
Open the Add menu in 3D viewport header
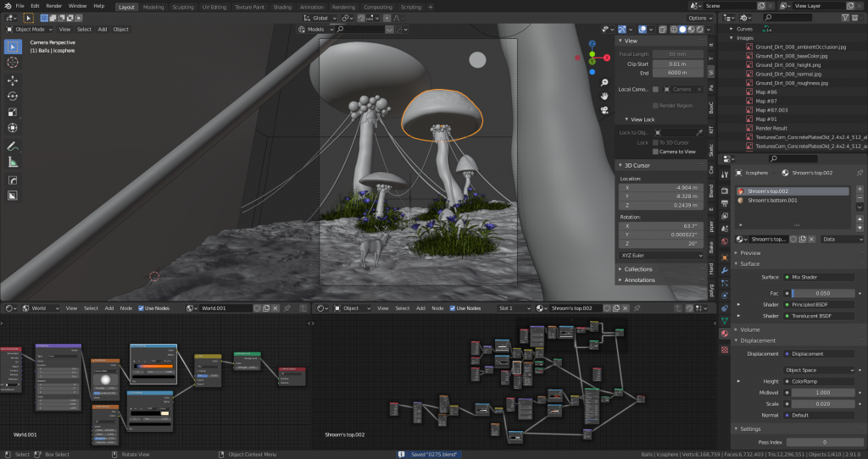(x=103, y=30)
